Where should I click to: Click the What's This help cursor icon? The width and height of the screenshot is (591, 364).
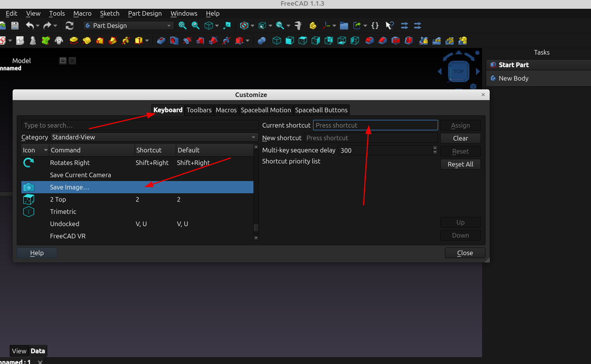pyautogui.click(x=390, y=26)
